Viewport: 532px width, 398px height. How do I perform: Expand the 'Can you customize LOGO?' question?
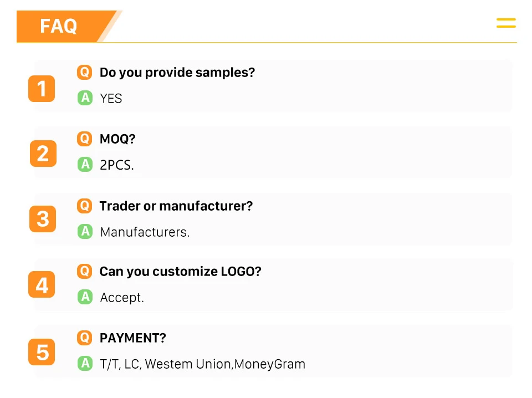coord(180,272)
